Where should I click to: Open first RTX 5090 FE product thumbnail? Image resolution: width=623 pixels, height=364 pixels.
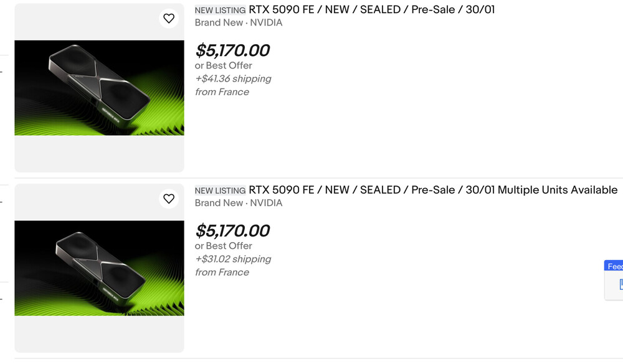[x=99, y=88]
